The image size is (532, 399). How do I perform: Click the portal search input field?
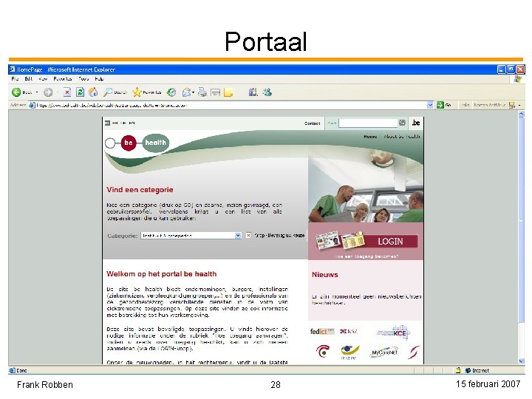pyautogui.click(x=368, y=123)
